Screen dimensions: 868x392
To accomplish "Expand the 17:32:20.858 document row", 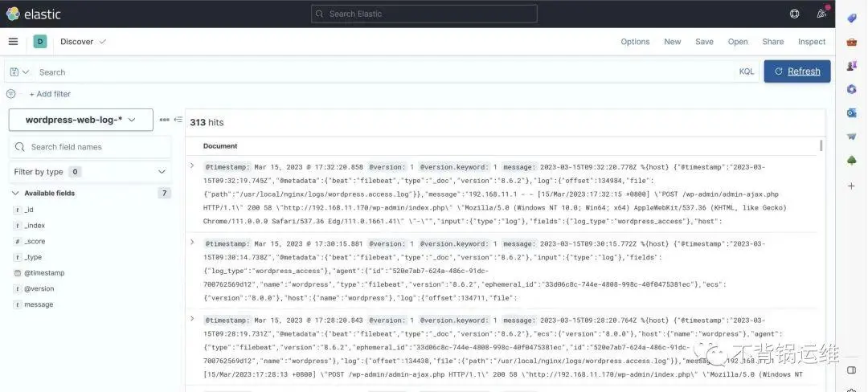I will 192,165.
